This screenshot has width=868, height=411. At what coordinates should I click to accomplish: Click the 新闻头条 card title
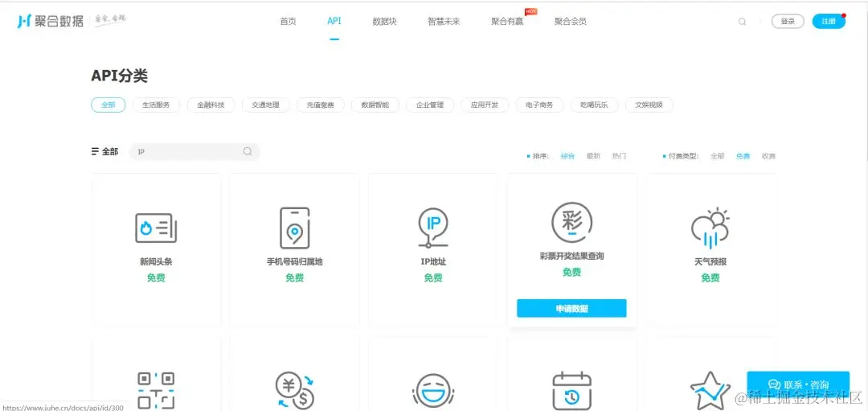click(x=156, y=261)
